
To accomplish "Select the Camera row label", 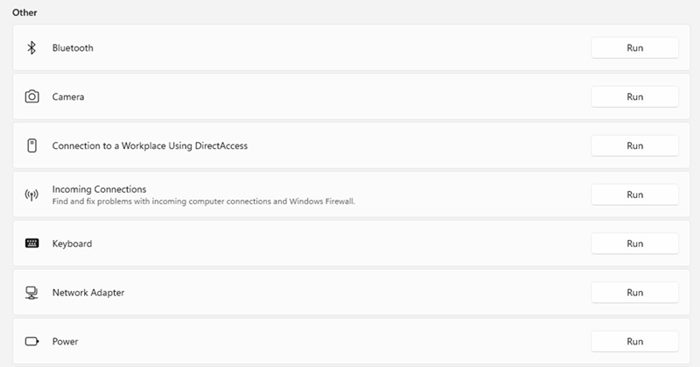I will 68,97.
